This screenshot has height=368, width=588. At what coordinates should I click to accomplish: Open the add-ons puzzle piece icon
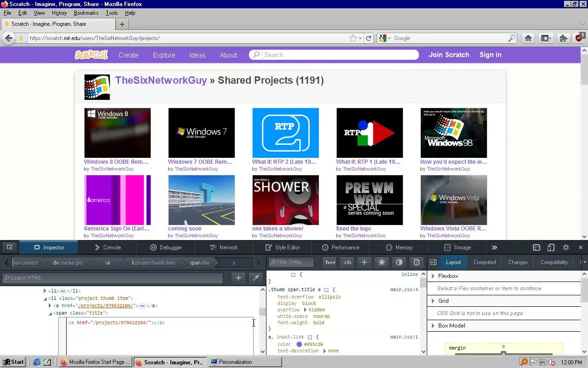(x=563, y=38)
